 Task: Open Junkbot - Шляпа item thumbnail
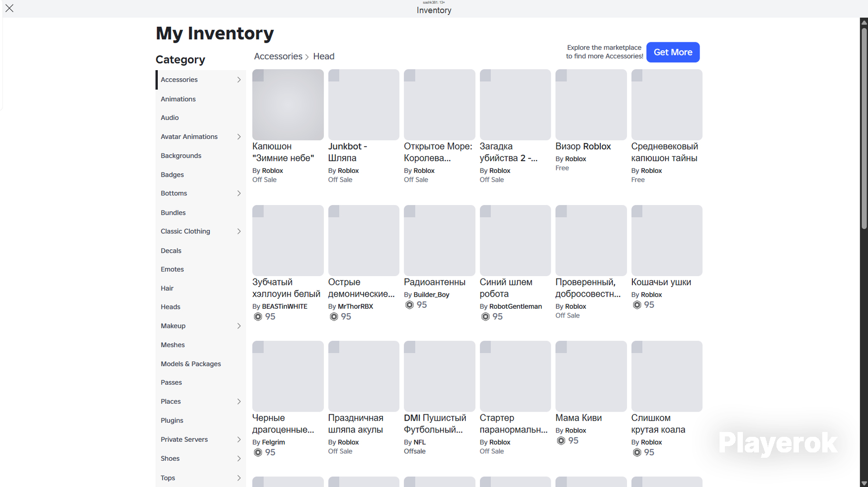pos(364,105)
